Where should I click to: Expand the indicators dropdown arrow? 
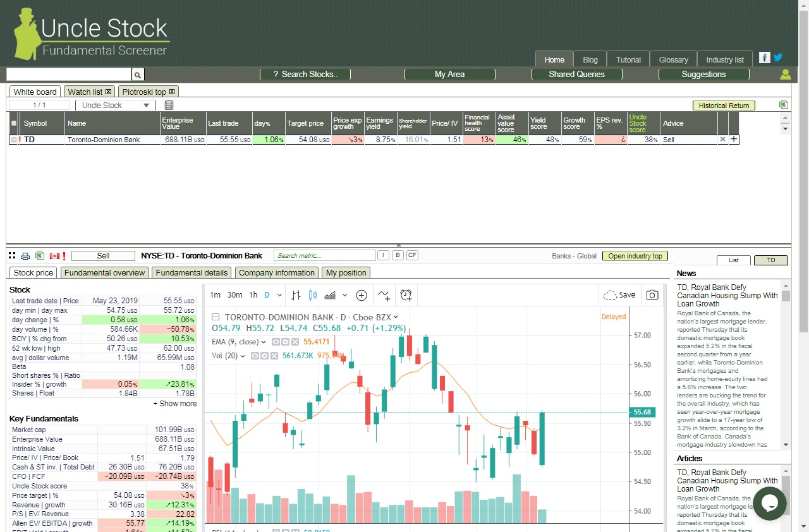[x=344, y=295]
